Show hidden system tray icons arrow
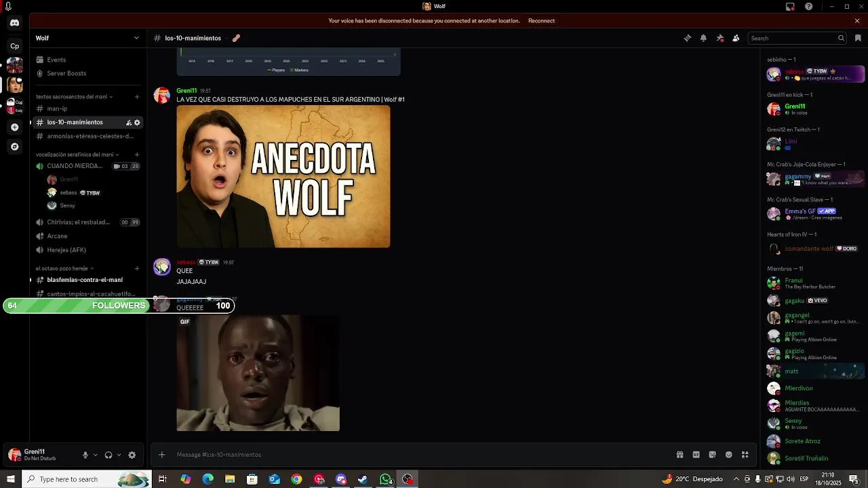Screen dimensions: 868x488 point(736,479)
